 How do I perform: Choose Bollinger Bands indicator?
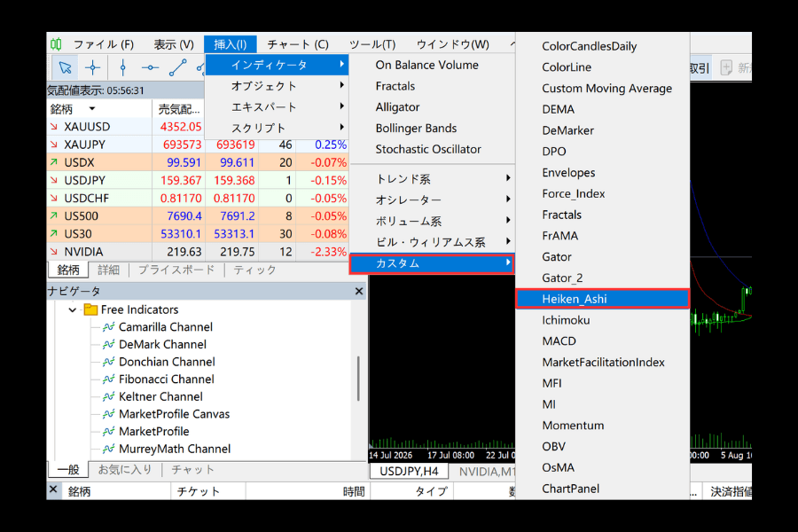433,129
